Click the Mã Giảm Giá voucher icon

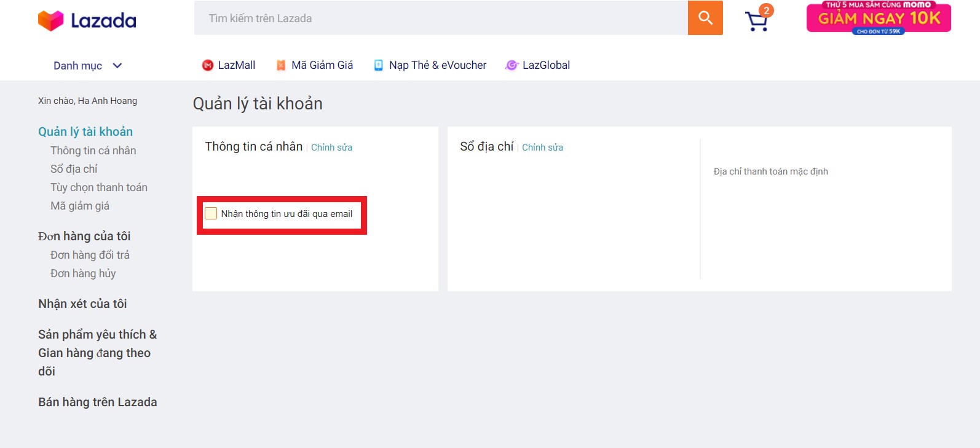point(281,65)
